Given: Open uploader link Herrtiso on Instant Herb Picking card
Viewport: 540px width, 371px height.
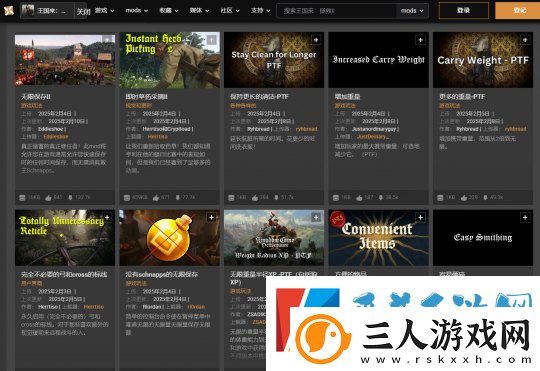Looking at the screenshot, I should point(157,137).
